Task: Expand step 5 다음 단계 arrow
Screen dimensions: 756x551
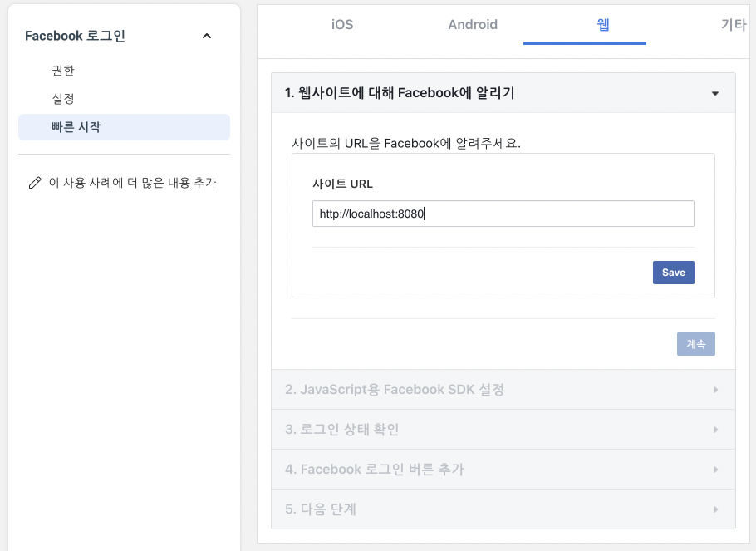Action: 715,509
